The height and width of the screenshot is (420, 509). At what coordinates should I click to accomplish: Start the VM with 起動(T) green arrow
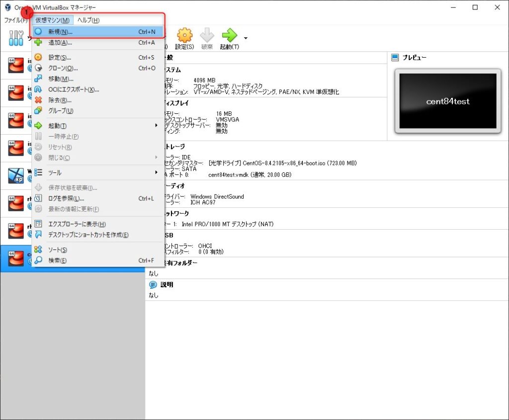[x=229, y=39]
